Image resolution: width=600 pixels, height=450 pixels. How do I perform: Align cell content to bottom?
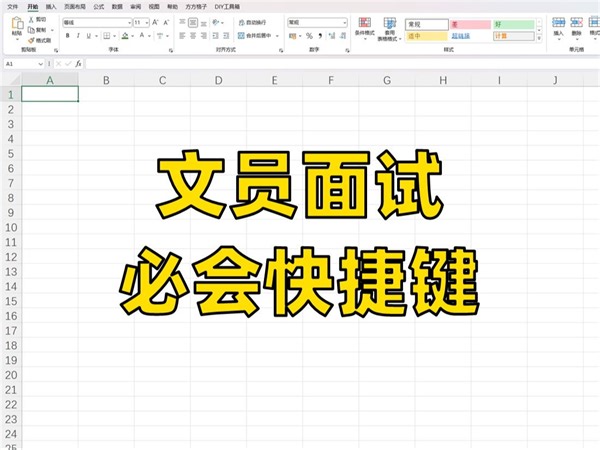[x=204, y=23]
